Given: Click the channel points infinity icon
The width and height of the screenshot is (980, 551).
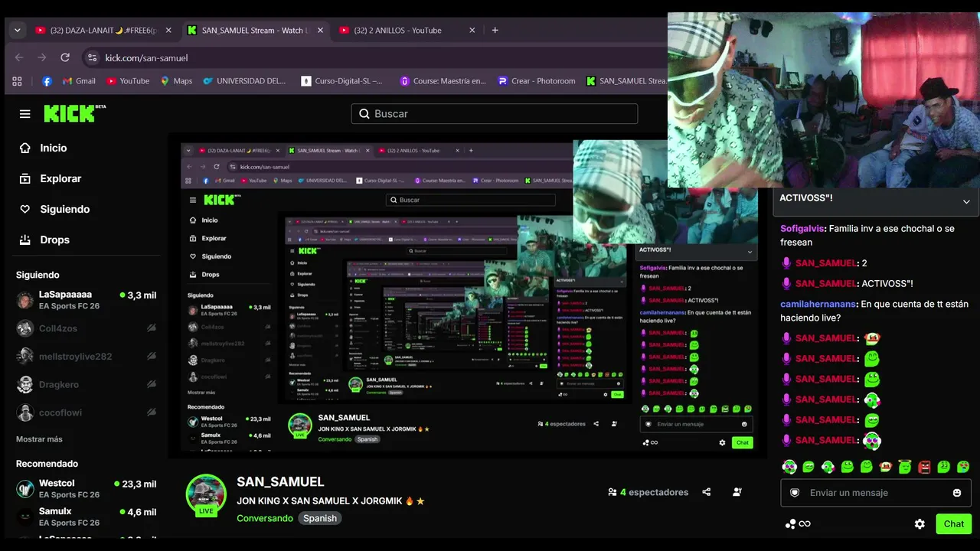Looking at the screenshot, I should (797, 524).
